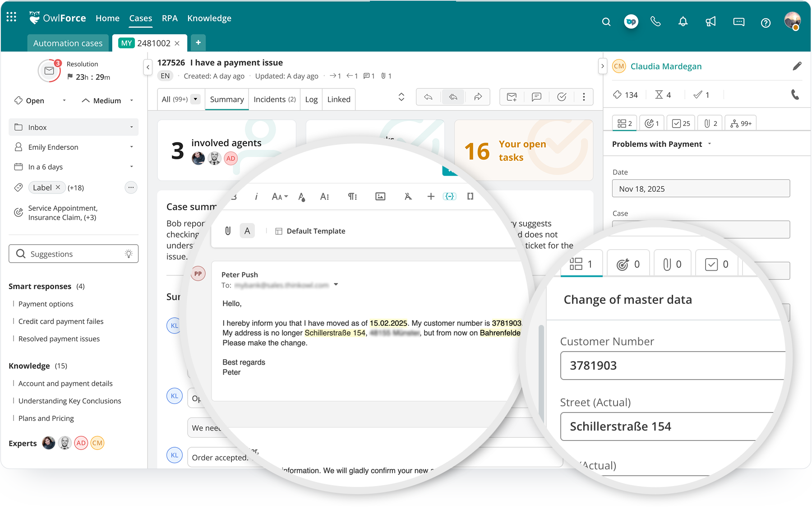Open the Forward email icon
812x510 pixels.
click(x=478, y=97)
